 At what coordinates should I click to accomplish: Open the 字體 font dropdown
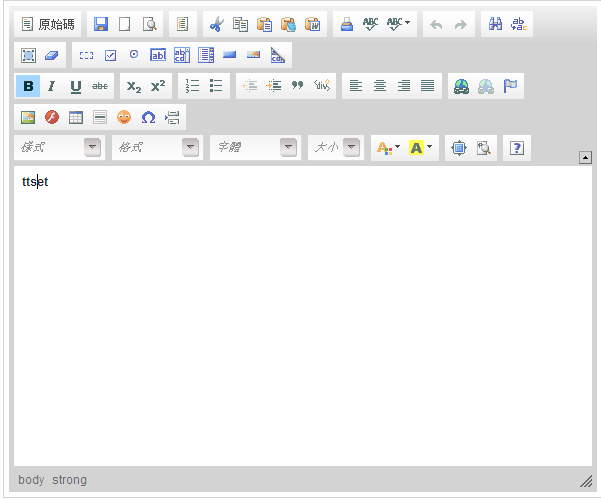point(255,148)
